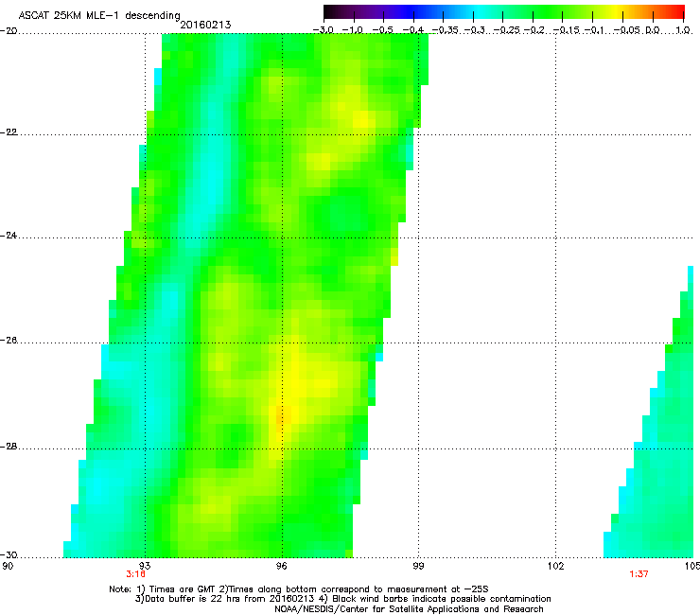Click the "-0.35" color bar label

[445, 30]
